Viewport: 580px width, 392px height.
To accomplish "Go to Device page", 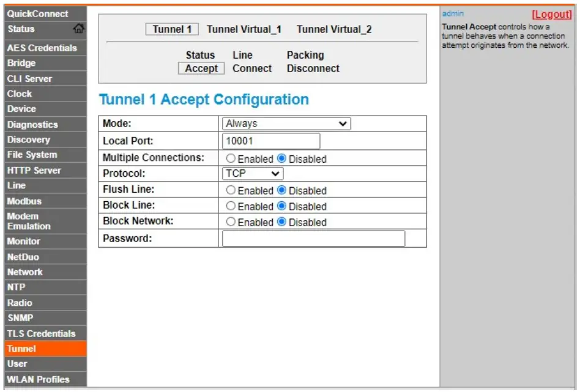I will click(x=45, y=109).
